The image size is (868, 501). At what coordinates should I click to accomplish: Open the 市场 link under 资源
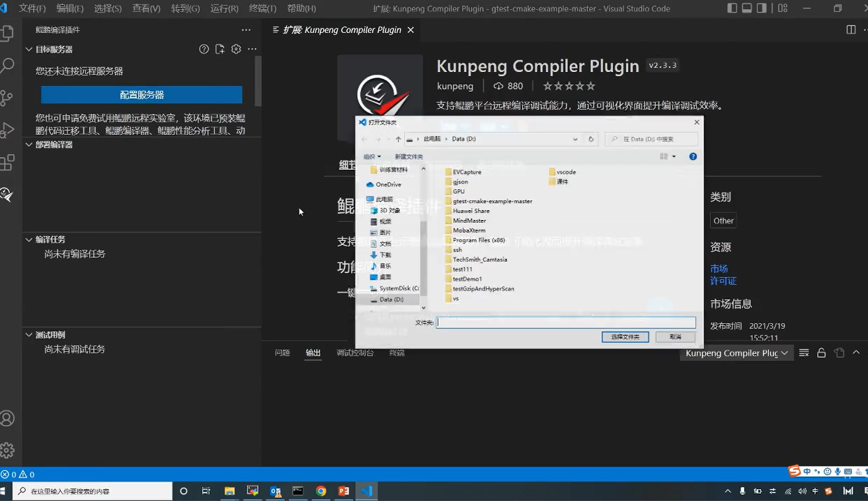coord(719,269)
